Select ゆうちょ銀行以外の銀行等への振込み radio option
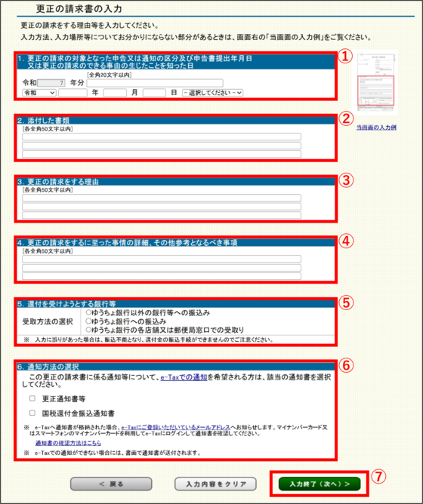 point(88,312)
